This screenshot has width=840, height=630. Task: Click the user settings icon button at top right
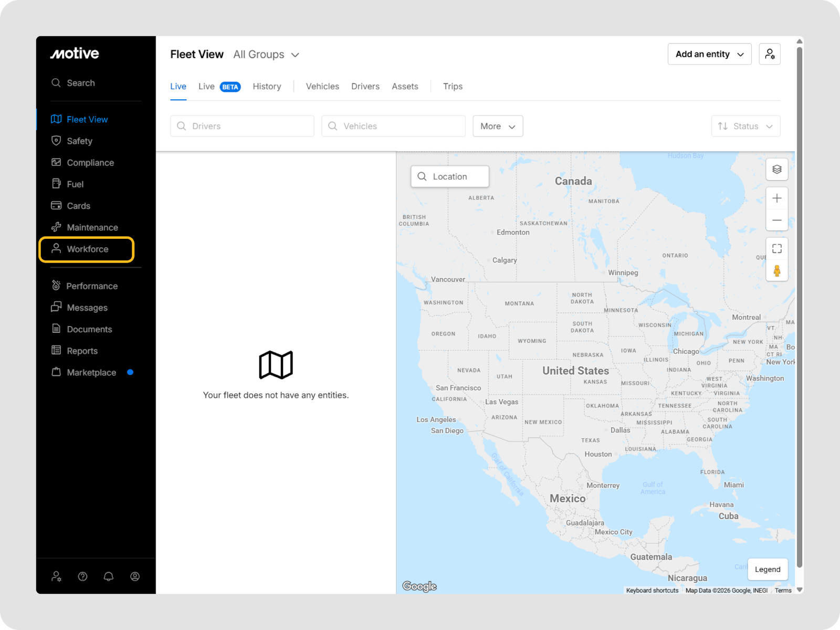(x=770, y=54)
